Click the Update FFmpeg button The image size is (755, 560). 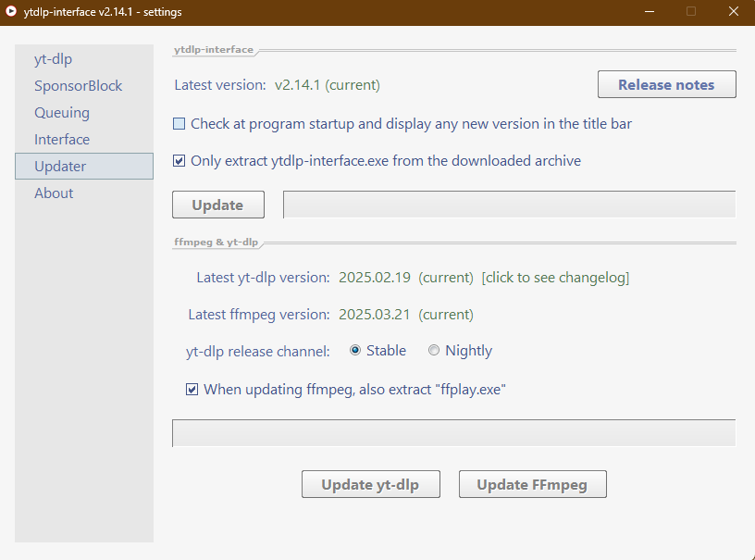click(533, 484)
